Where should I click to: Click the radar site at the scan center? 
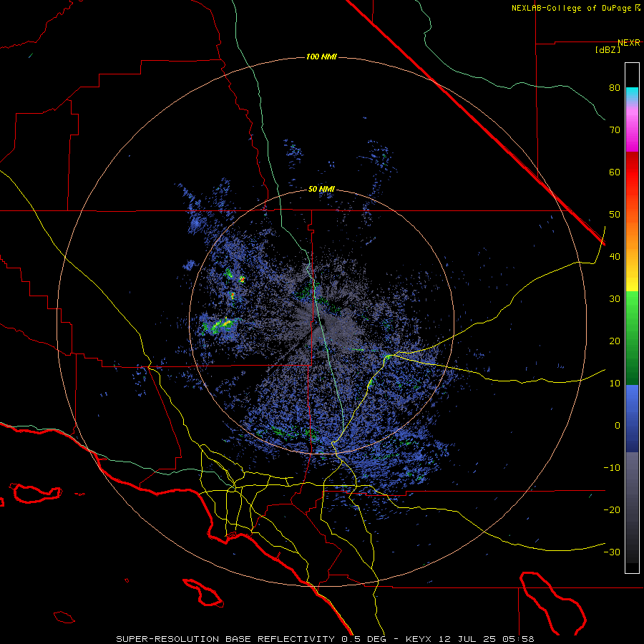click(321, 321)
